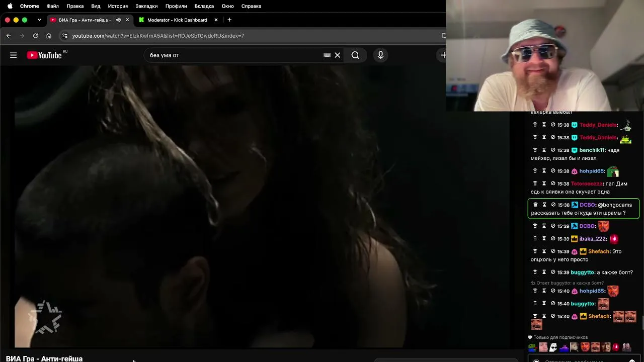Select the ВИА Гра - Анти-гейша video title
644x362 pixels.
44,358
